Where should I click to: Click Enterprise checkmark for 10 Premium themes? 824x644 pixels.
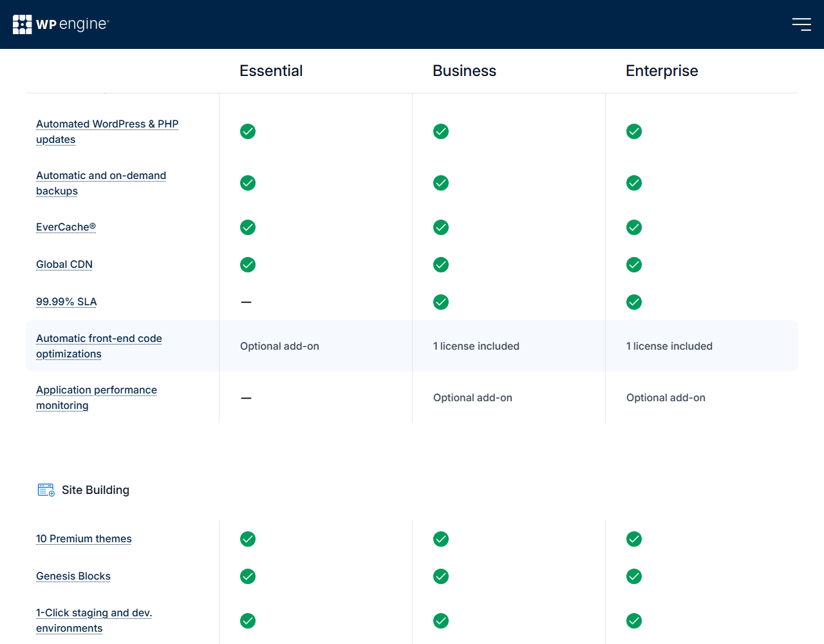point(634,539)
